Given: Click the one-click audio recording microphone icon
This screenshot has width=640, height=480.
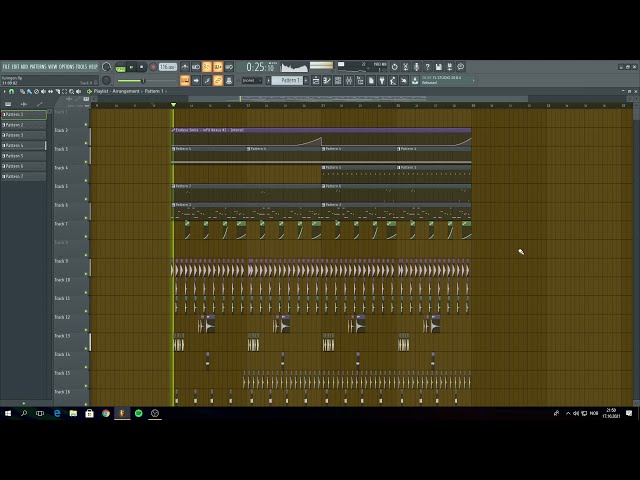Looking at the screenshot, I should (x=417, y=67).
